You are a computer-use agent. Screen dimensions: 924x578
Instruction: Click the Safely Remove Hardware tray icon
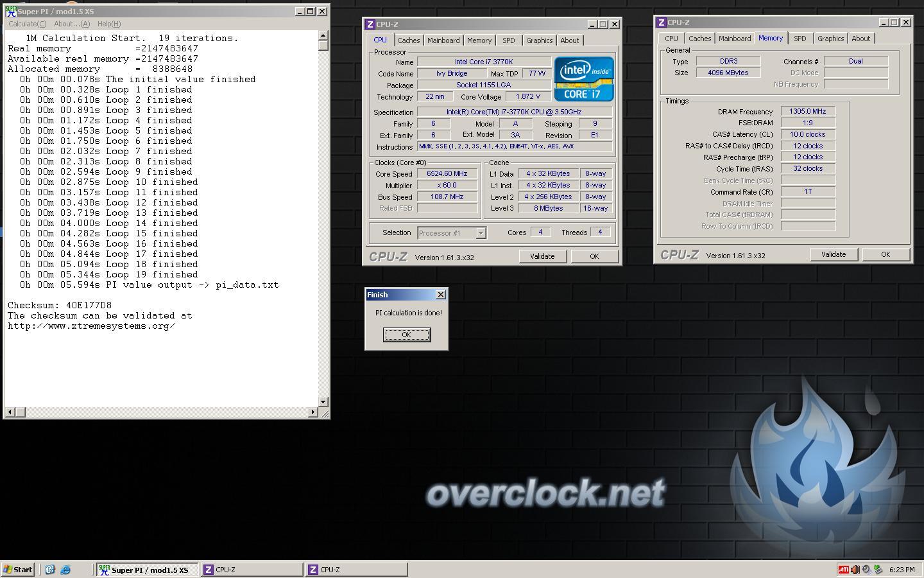click(877, 570)
